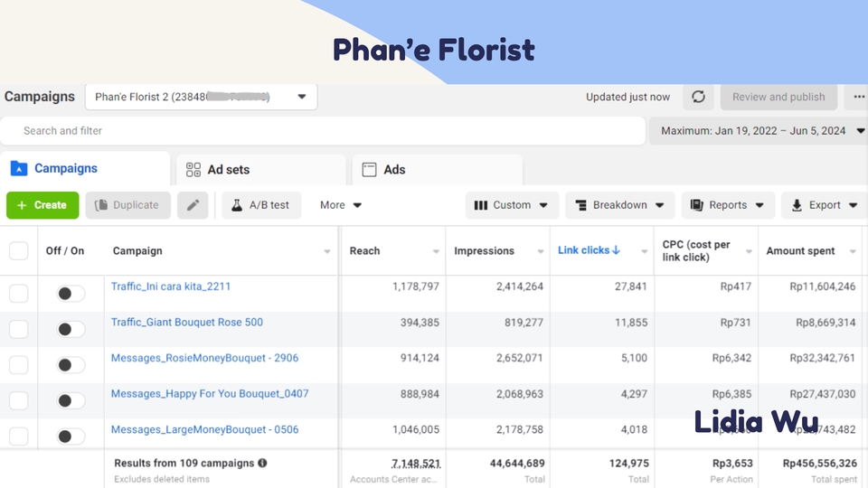This screenshot has width=868, height=488.
Task: Click total link clicks 124,975
Action: click(x=629, y=463)
